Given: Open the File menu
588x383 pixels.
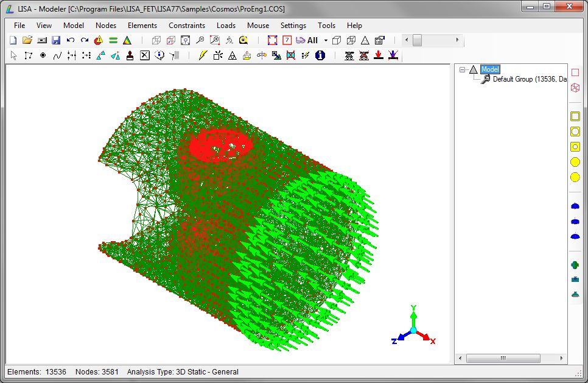Looking at the screenshot, I should click(x=19, y=26).
